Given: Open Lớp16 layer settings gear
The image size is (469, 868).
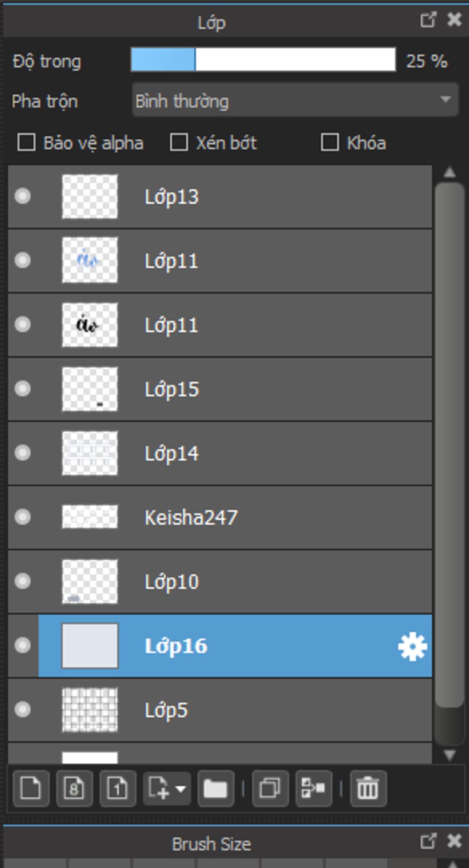Looking at the screenshot, I should pyautogui.click(x=412, y=646).
